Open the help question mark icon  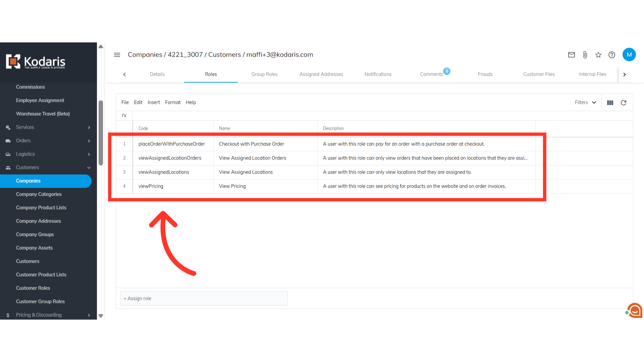click(612, 55)
